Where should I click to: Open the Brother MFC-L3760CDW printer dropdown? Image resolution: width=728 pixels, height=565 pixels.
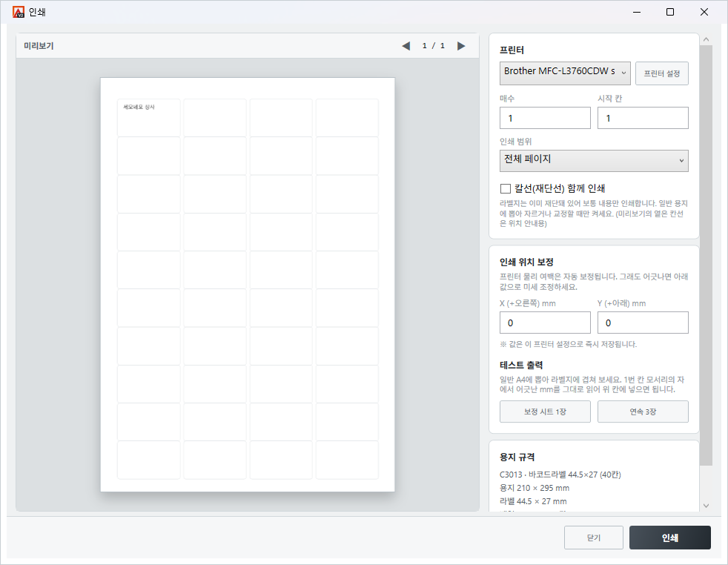click(565, 73)
